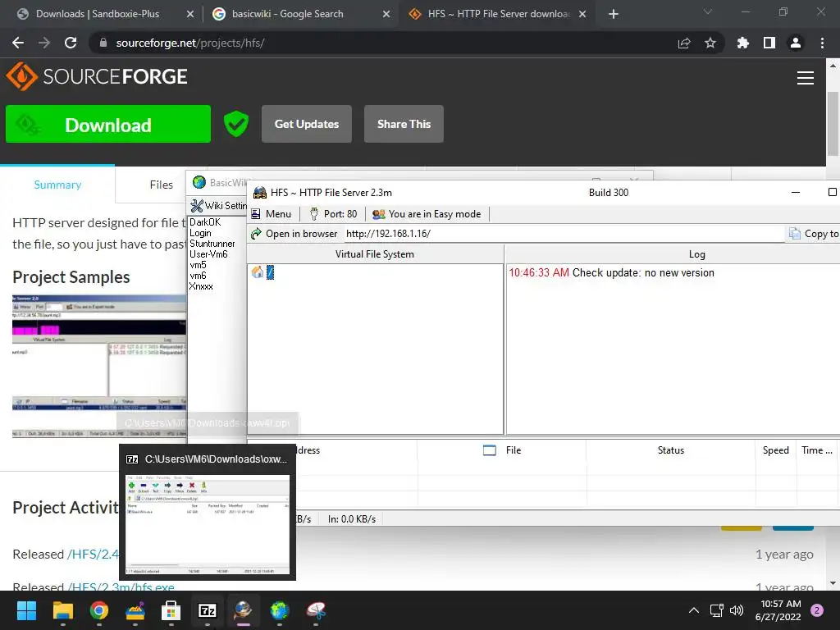
Task: Open the tab search chevron in Chrome
Action: pos(708,11)
